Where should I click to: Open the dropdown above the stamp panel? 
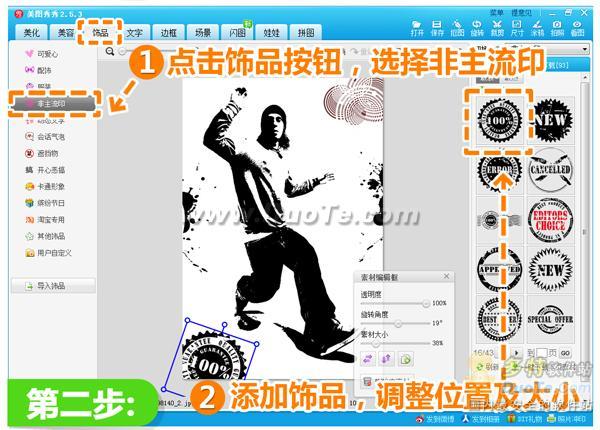coord(585,49)
